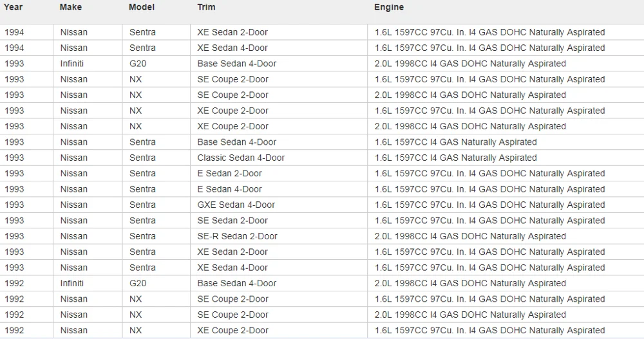Select the 1994 XE Sedan 4-Door trim cell
The height and width of the screenshot is (339, 644).
tap(232, 48)
